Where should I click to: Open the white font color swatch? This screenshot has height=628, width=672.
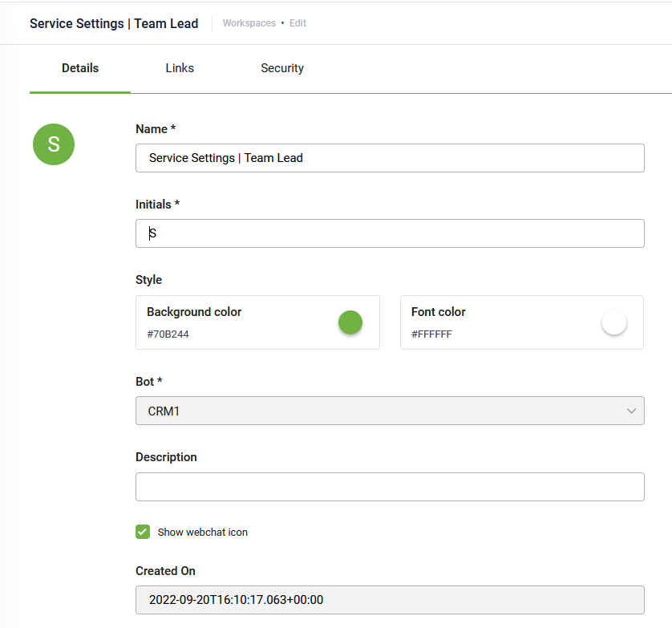[614, 322]
